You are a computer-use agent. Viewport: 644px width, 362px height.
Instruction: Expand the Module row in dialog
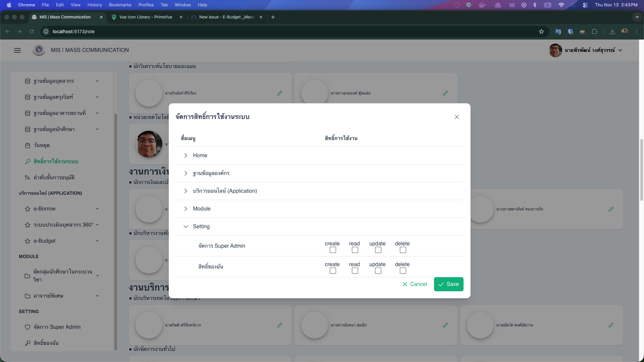click(185, 209)
